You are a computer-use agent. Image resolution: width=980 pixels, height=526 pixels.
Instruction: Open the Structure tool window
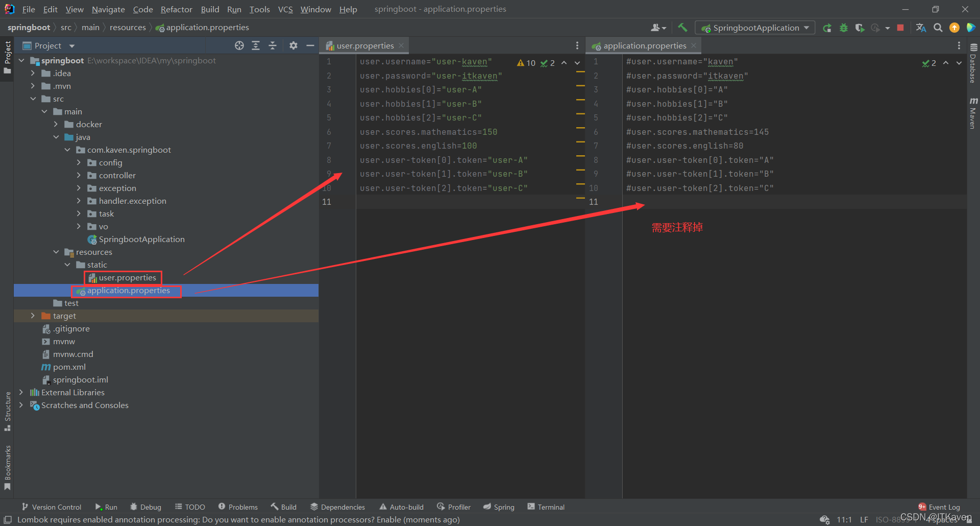pos(7,411)
